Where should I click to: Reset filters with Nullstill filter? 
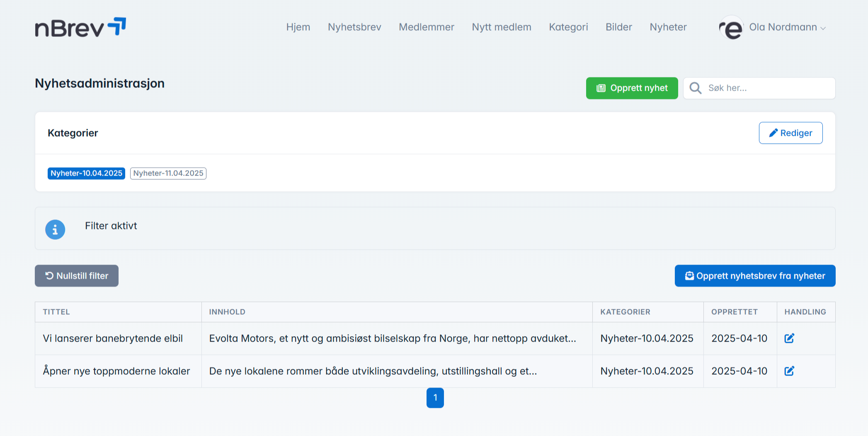click(77, 276)
